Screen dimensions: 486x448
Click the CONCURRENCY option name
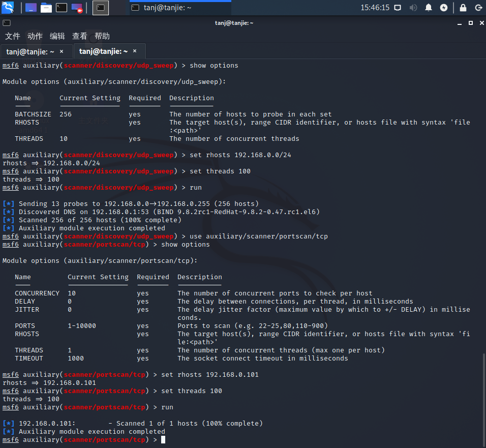(x=37, y=293)
